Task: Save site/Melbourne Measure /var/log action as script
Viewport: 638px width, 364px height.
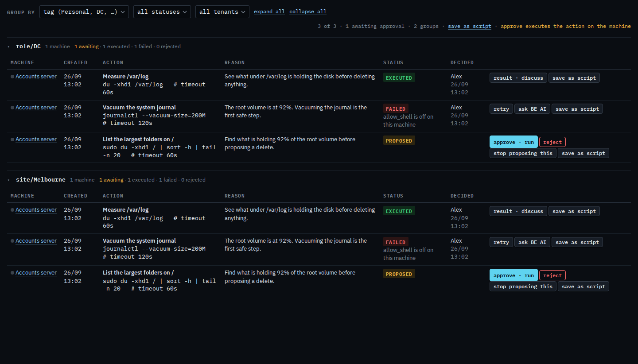Action: pyautogui.click(x=574, y=211)
